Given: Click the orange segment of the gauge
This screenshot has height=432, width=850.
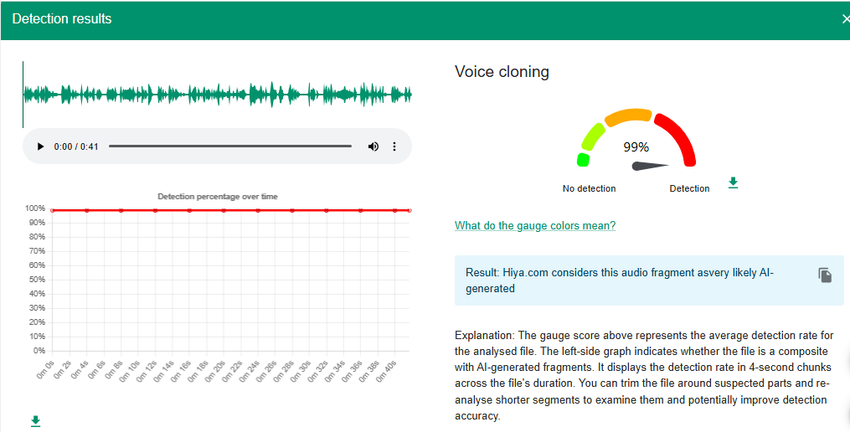Looking at the screenshot, I should [x=628, y=116].
